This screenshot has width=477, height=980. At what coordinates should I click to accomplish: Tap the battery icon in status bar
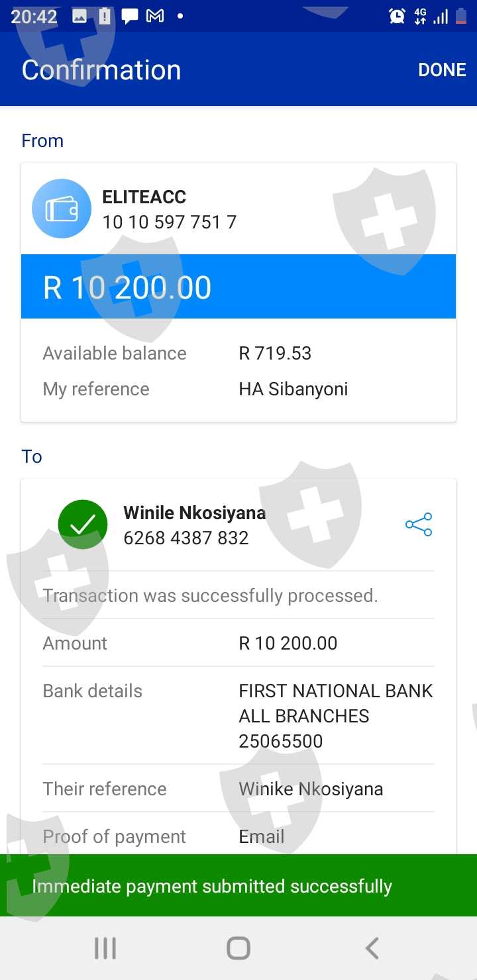coord(461,17)
